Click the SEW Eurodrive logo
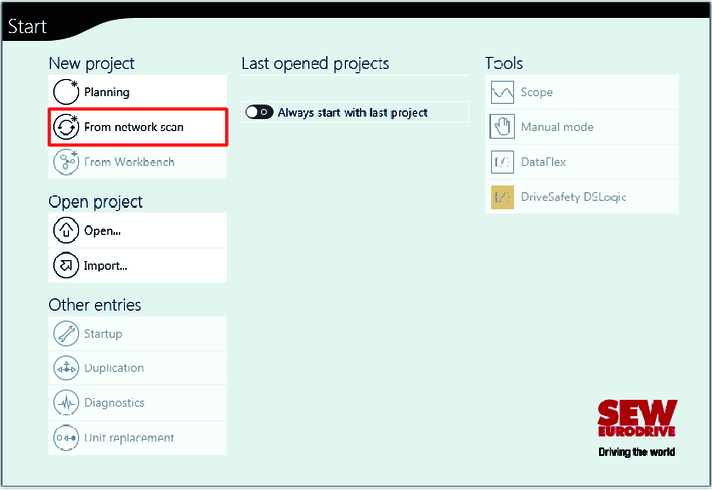Viewport: 712px width, 490px height. pos(637,421)
